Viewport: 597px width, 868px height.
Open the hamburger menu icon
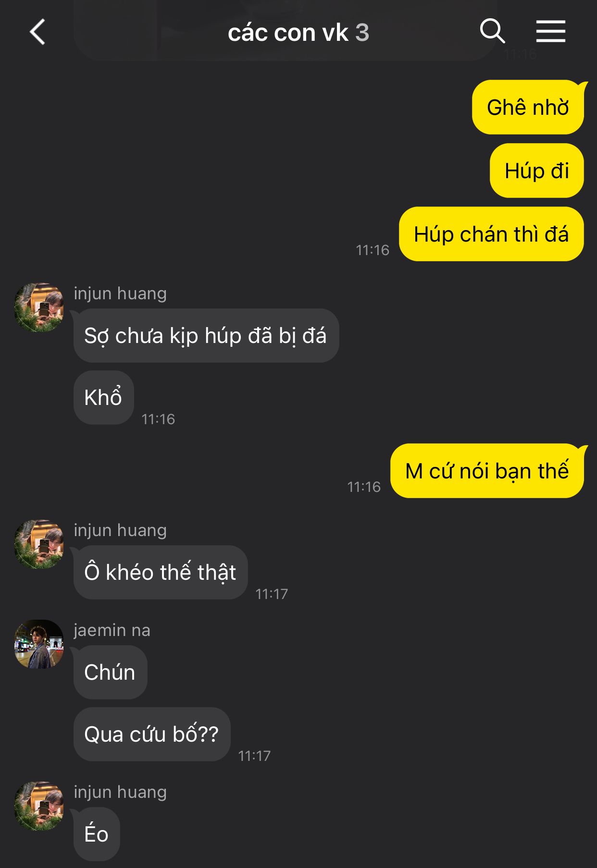point(550,32)
